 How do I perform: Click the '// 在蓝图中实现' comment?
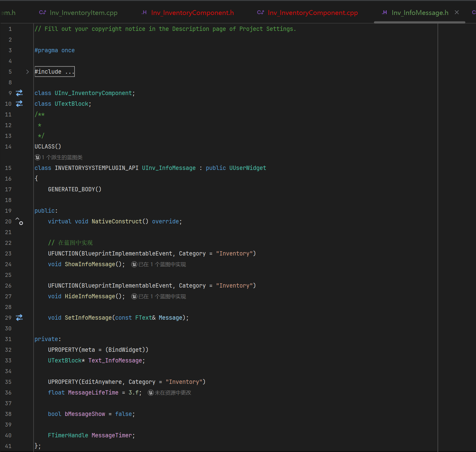pos(70,243)
